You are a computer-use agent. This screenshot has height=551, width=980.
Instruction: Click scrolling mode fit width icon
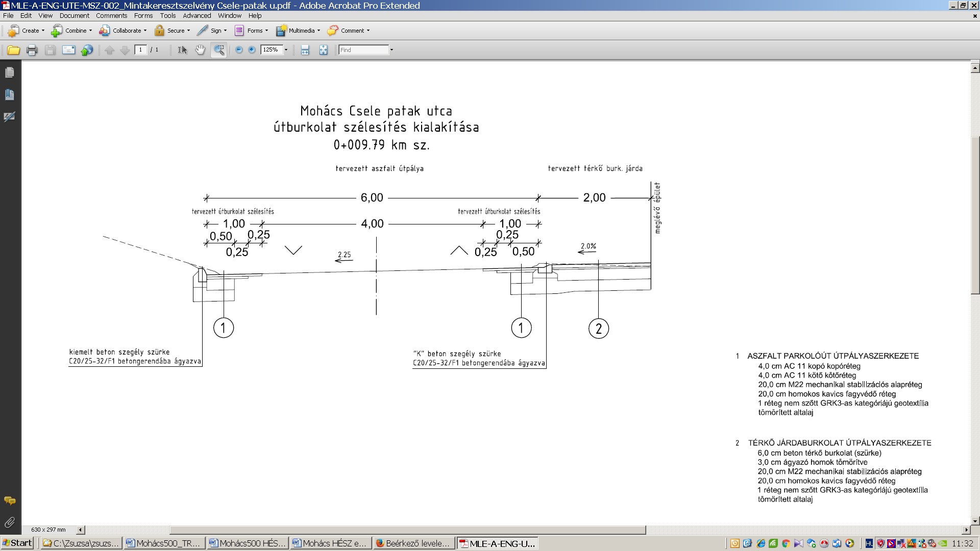[x=305, y=50]
